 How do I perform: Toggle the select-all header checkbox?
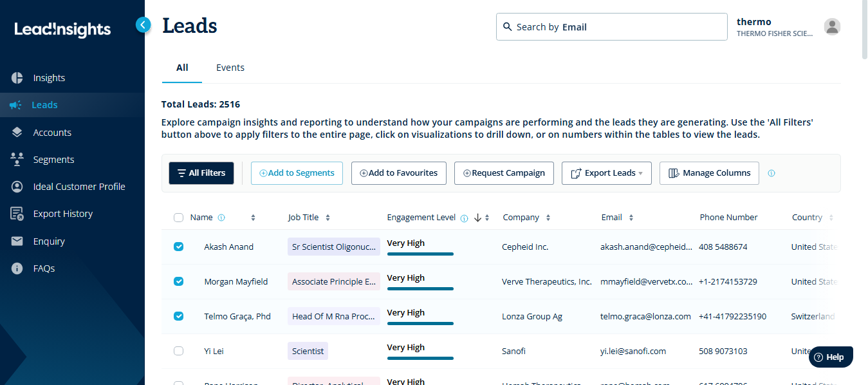point(178,218)
